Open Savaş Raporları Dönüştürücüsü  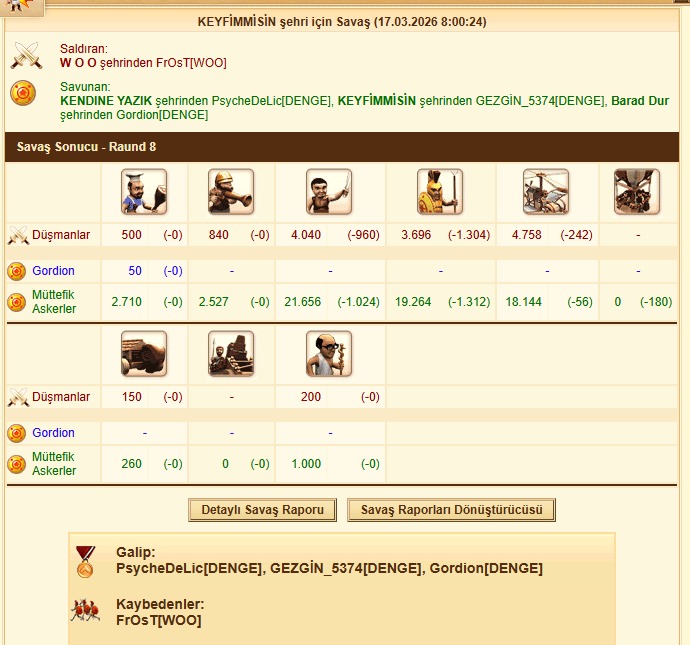(451, 510)
